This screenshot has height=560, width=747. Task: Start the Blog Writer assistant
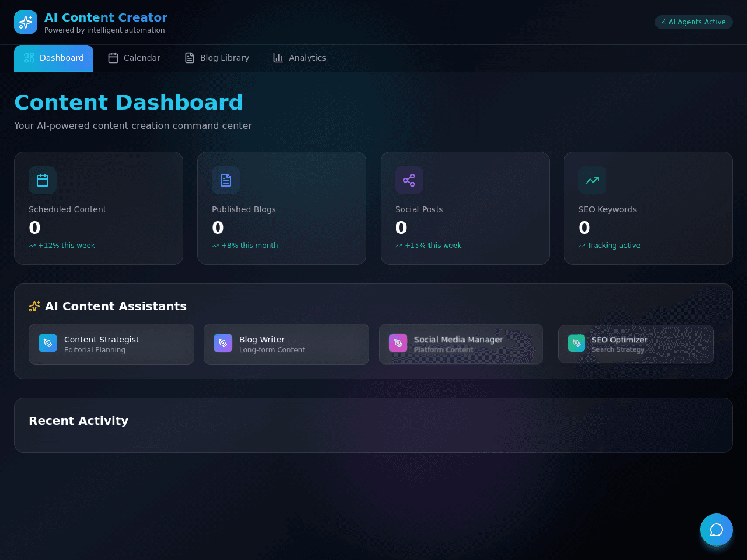(287, 344)
